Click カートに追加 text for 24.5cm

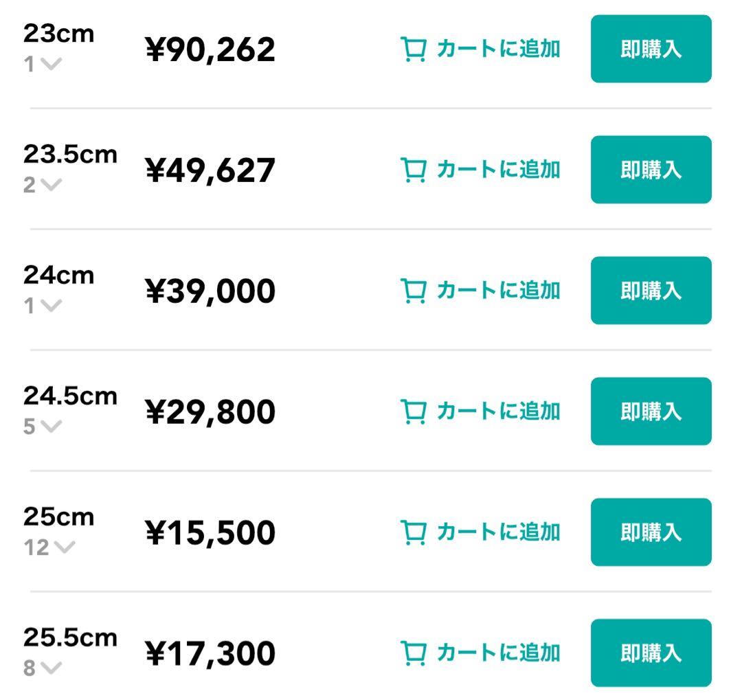click(x=498, y=411)
